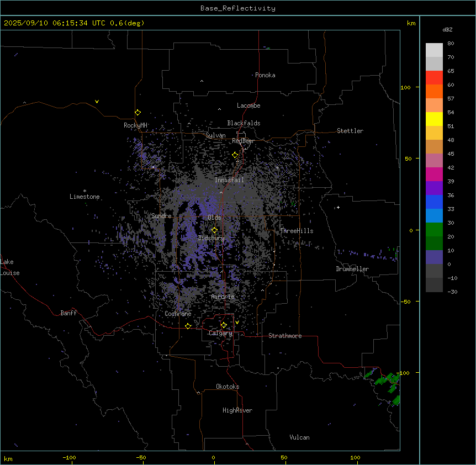
Task: Click the yellow diamond marker below Cochrane
Action: [x=188, y=326]
